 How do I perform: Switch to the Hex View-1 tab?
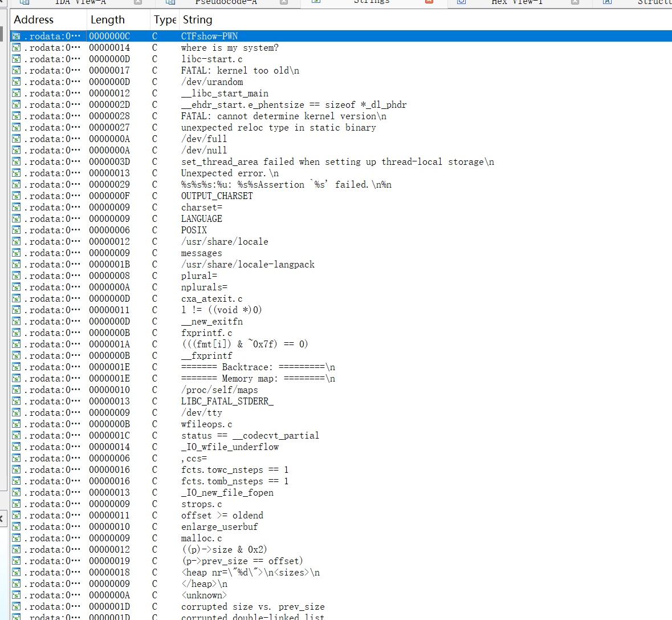click(x=517, y=2)
